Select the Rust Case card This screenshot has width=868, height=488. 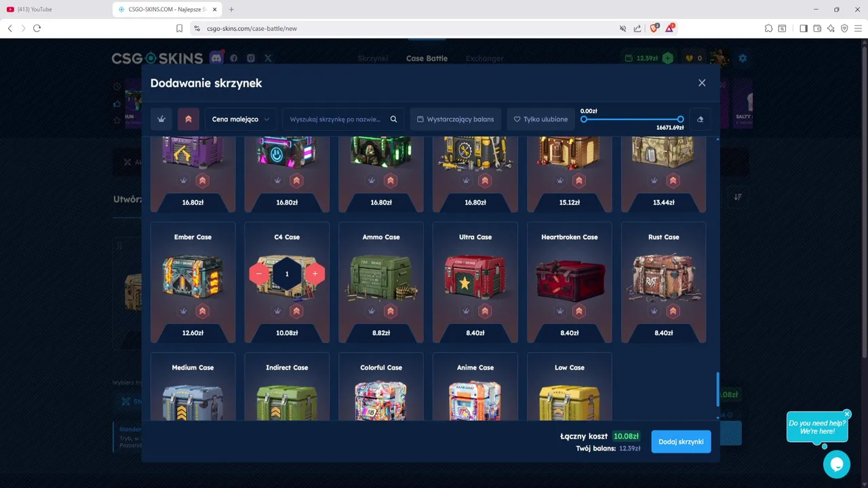664,283
